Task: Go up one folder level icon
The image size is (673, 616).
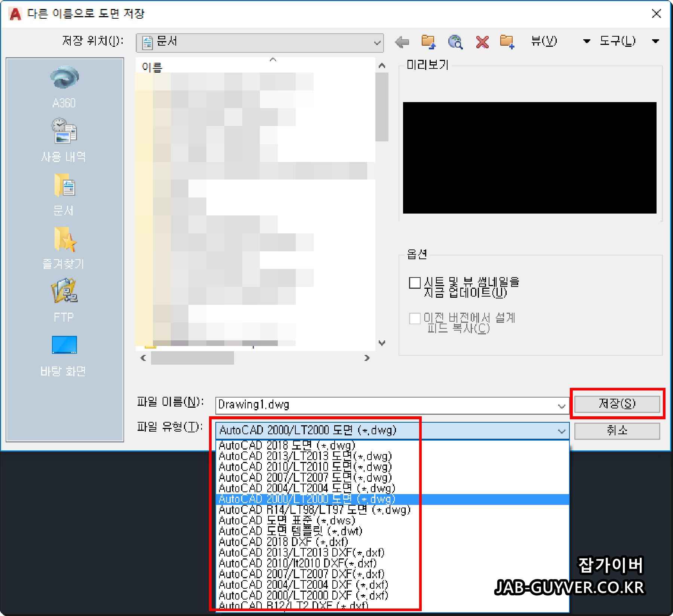Action: pos(428,42)
